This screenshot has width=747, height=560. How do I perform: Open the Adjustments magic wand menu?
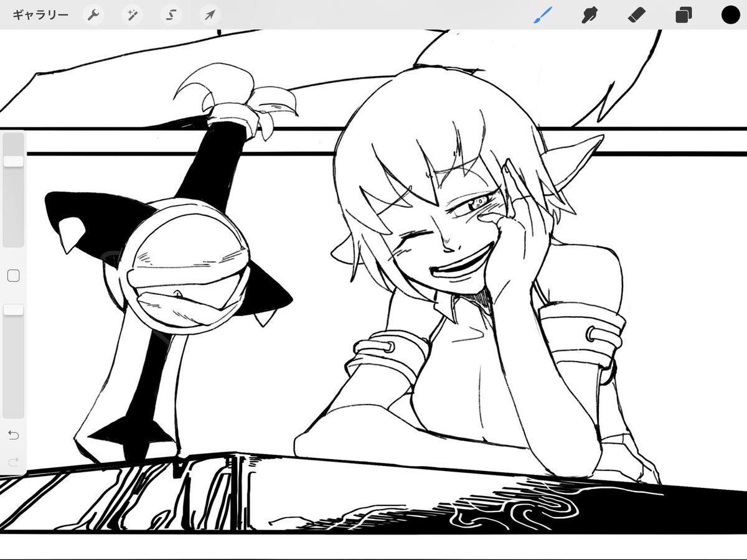pyautogui.click(x=132, y=15)
